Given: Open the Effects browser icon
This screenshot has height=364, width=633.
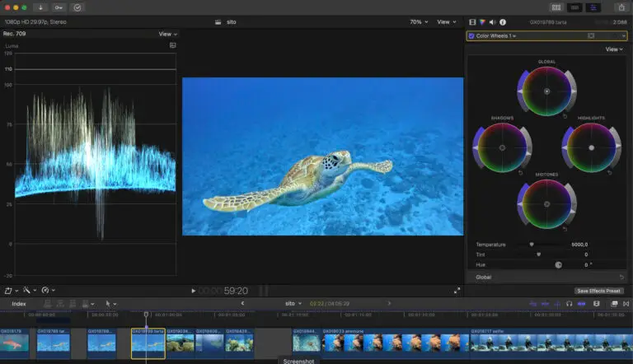Looking at the screenshot, I should (614, 303).
